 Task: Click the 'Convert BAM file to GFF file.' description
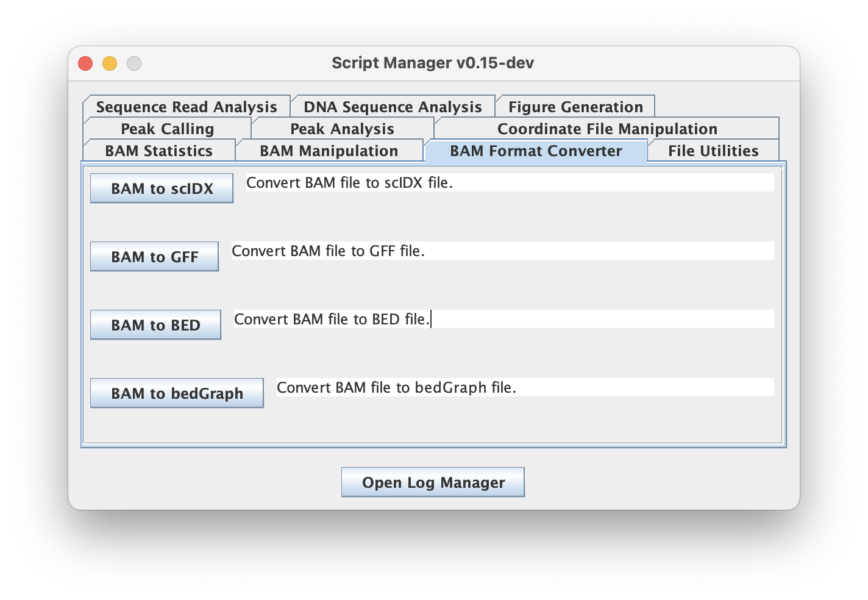point(502,251)
